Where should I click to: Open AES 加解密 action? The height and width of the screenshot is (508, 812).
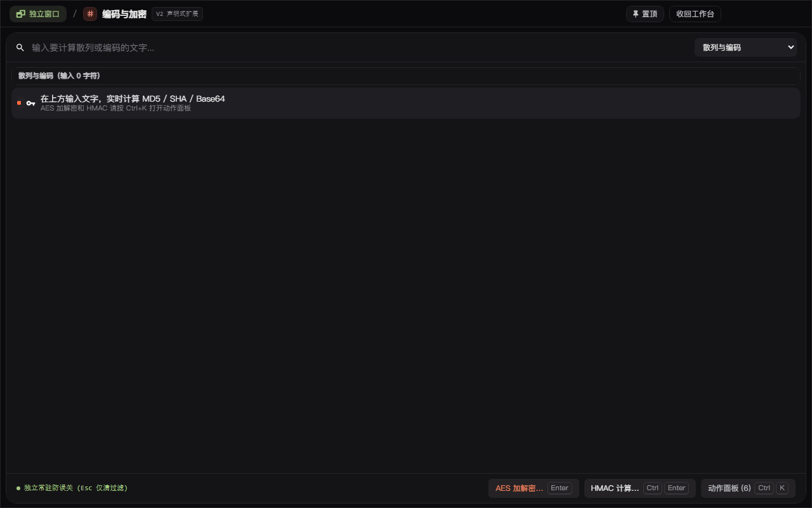click(x=534, y=488)
